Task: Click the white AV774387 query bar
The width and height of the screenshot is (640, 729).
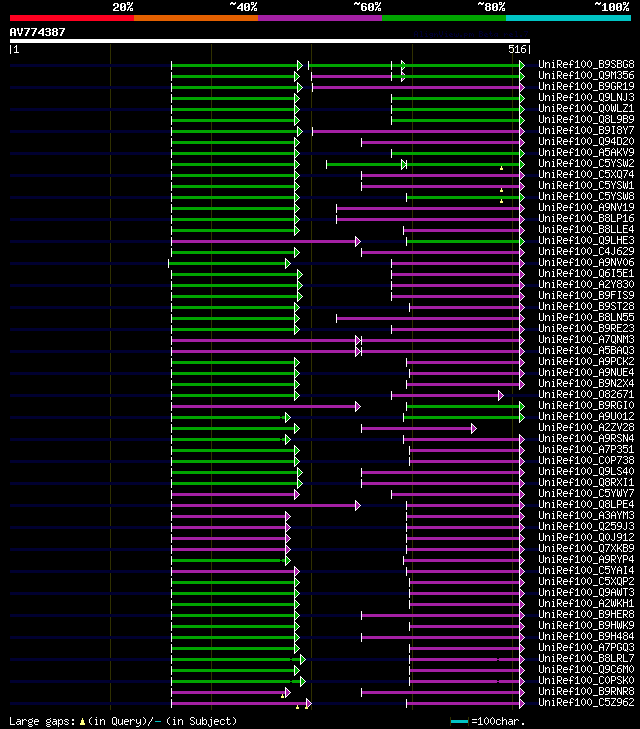Action: (x=270, y=41)
